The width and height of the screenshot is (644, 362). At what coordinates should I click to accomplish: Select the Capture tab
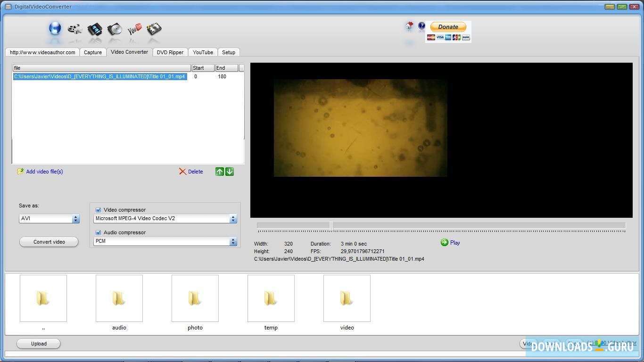coord(93,52)
